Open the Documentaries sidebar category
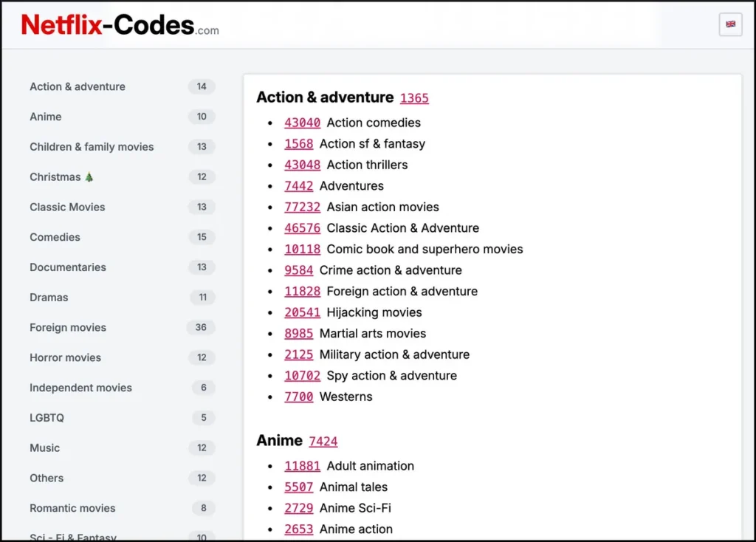 click(x=68, y=267)
